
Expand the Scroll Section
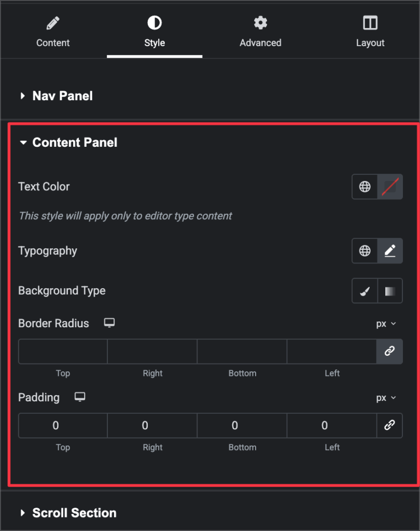point(74,513)
